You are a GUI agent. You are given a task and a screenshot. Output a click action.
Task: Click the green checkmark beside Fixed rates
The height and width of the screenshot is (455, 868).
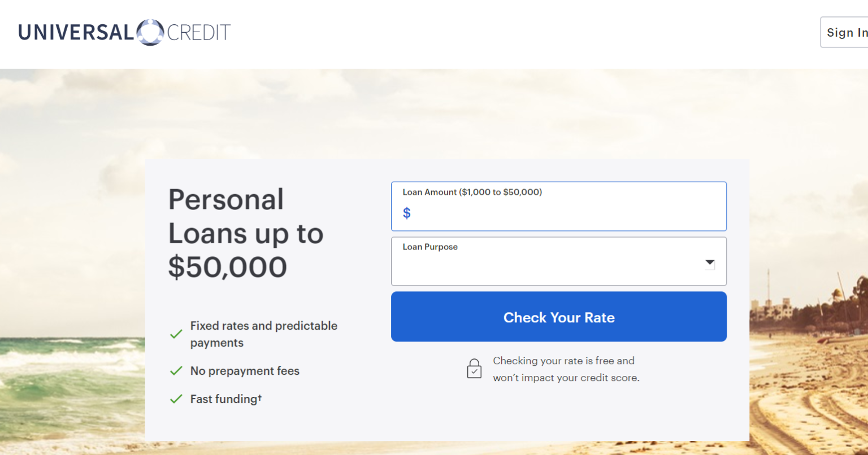pos(175,334)
